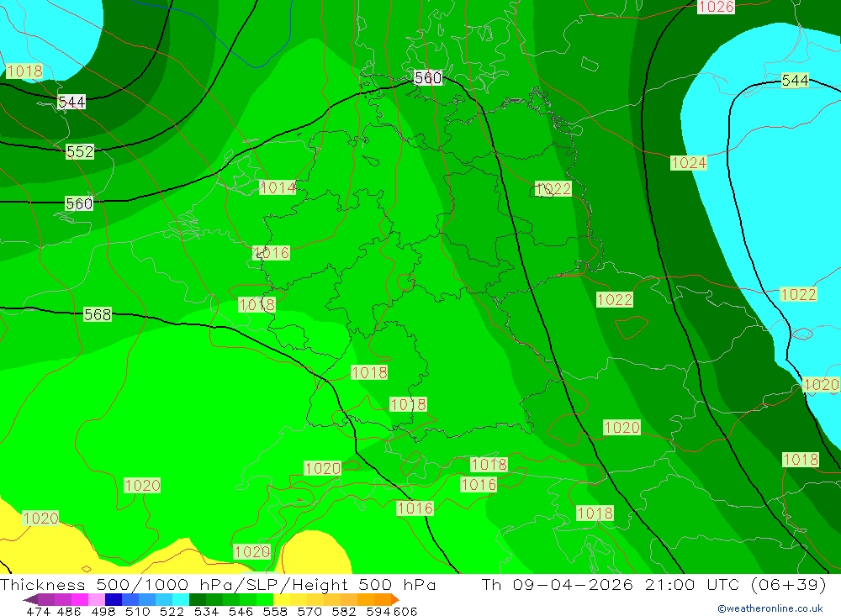This screenshot has height=616, width=841.
Task: Click the legend value 474
Action: click(38, 611)
